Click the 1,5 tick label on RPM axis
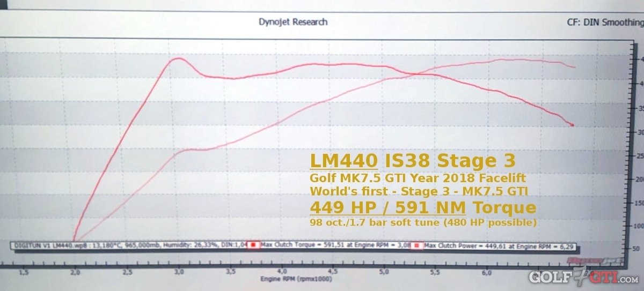 point(25,272)
